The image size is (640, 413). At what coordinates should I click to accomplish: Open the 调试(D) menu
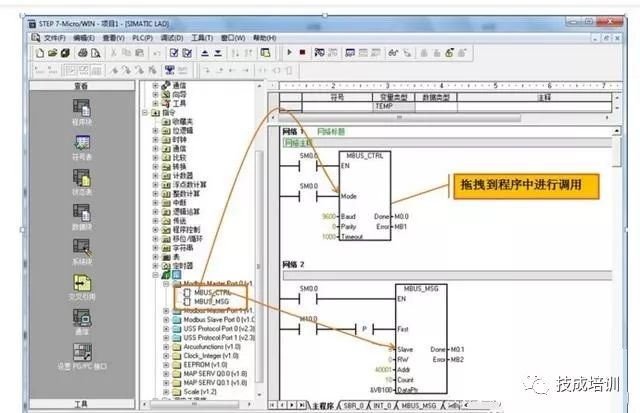point(172,38)
